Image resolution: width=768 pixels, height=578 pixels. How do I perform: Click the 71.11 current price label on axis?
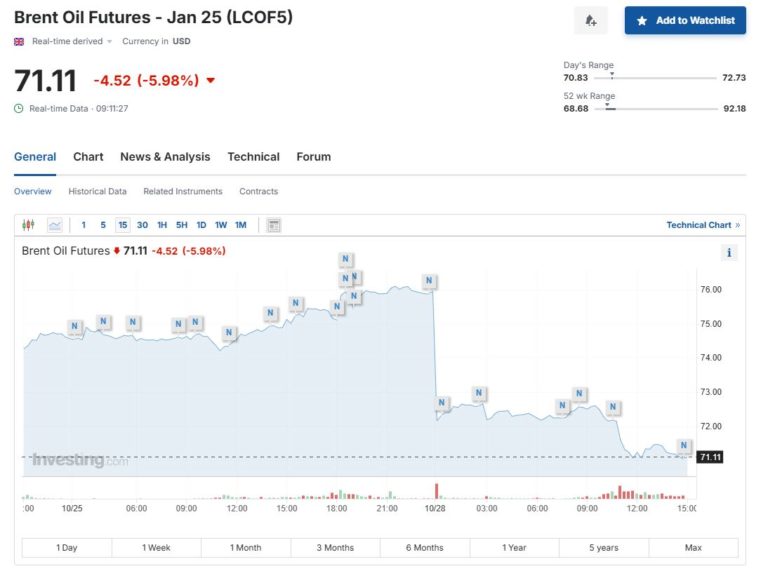pos(710,457)
